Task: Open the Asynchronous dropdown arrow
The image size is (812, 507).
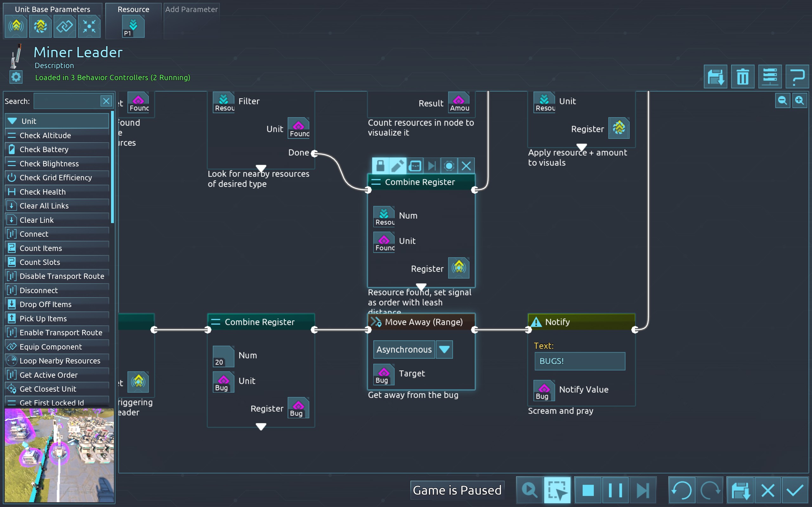Action: coord(444,350)
